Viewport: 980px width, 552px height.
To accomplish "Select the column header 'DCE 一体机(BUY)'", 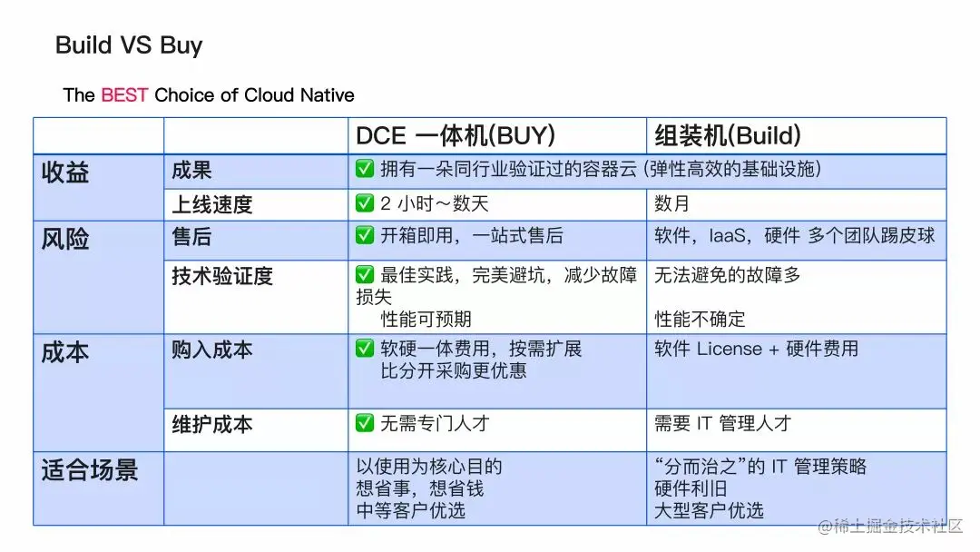I will (456, 135).
